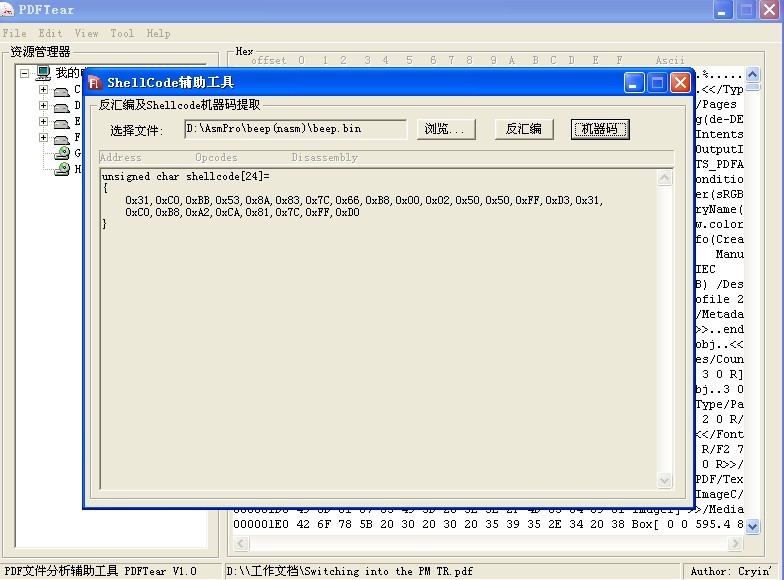Close the ShellCode辅助工具 dialog
This screenshot has height=580, width=784.
(x=680, y=83)
